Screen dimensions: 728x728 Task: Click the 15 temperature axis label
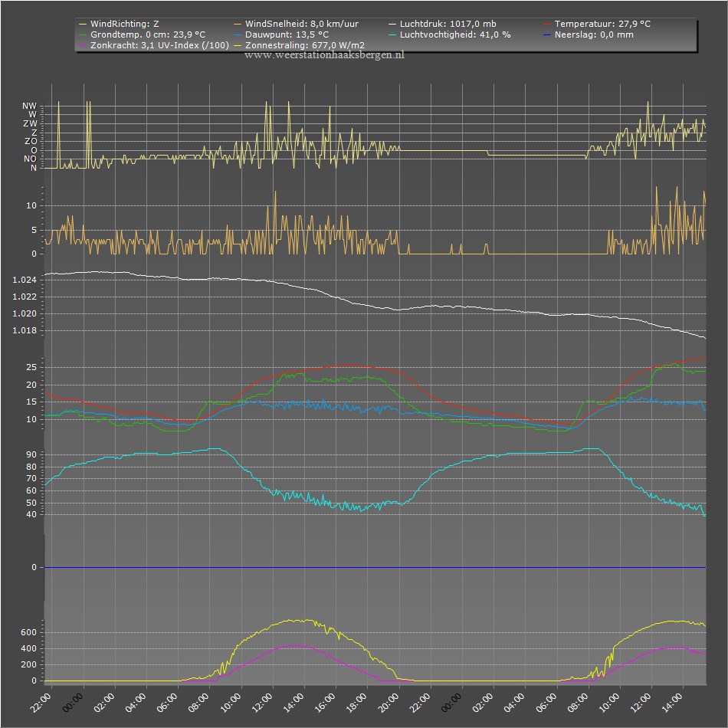click(x=31, y=402)
